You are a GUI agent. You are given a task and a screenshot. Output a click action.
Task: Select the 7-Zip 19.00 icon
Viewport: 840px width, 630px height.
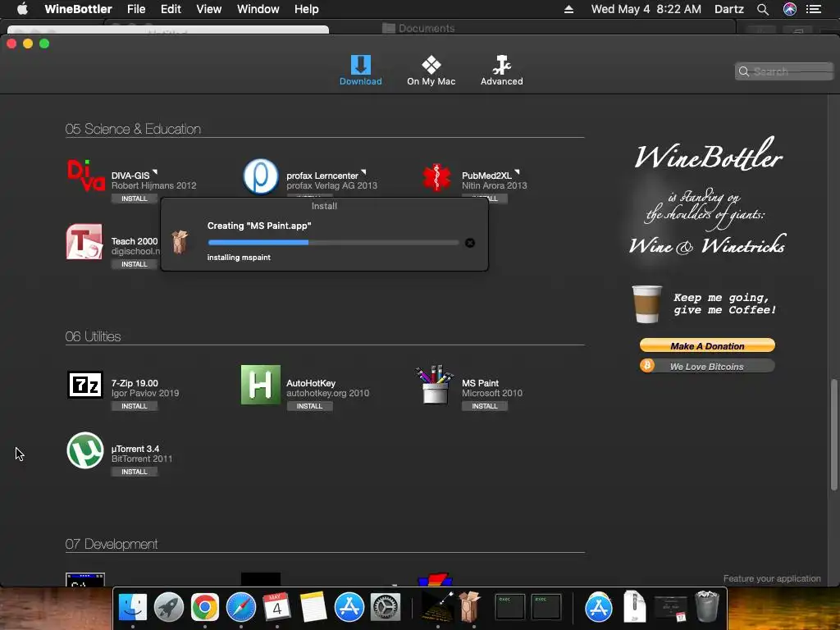pos(85,385)
